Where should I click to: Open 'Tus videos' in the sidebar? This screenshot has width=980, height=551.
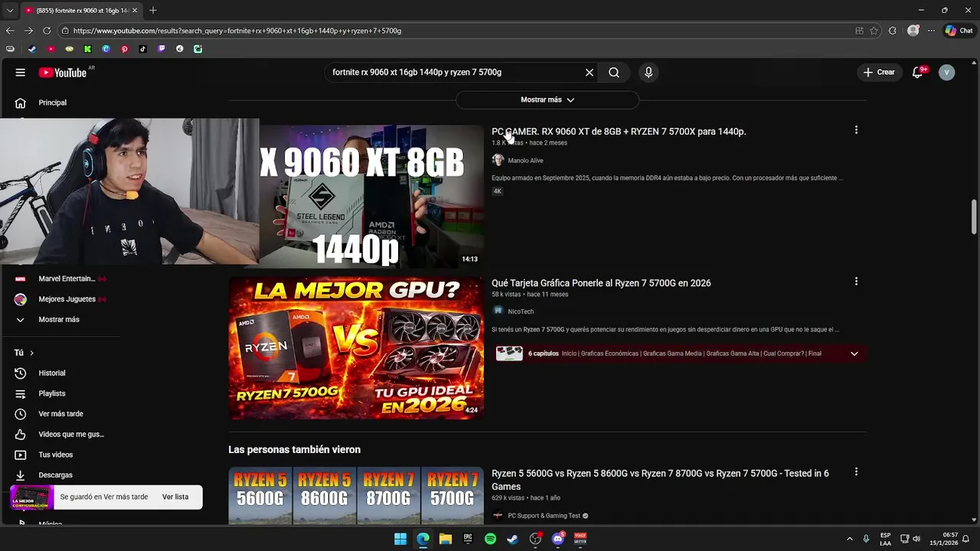tap(56, 455)
